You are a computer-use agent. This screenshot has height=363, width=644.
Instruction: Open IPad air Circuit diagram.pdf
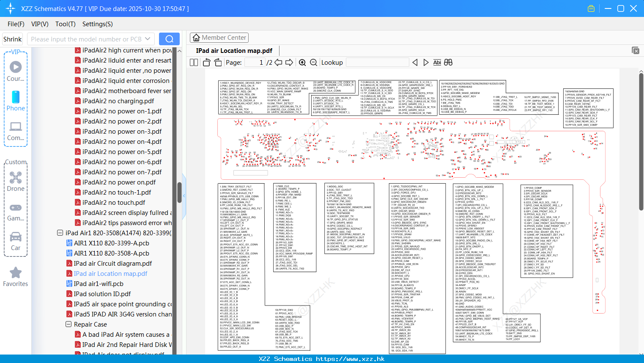(x=112, y=263)
